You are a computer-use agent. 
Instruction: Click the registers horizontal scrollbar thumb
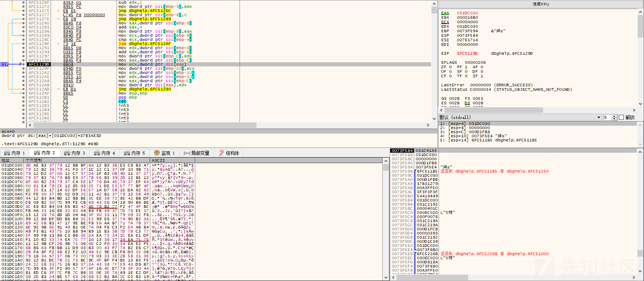click(x=493, y=110)
